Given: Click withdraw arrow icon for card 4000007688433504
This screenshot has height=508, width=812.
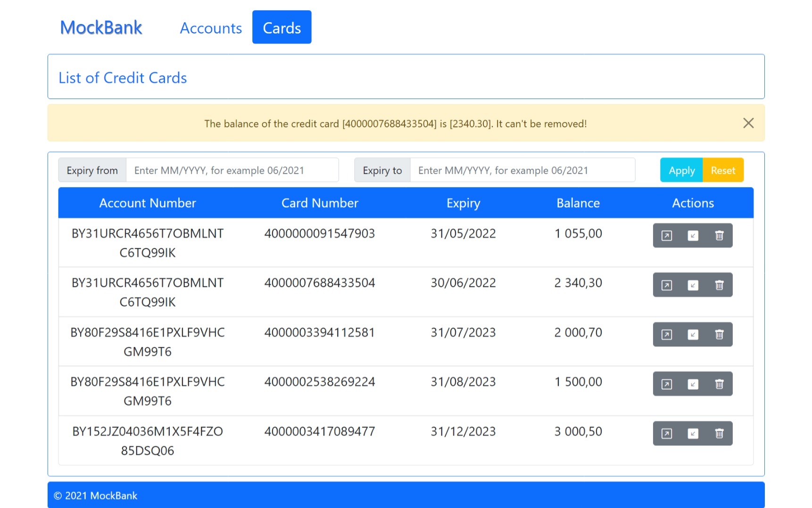Looking at the screenshot, I should pyautogui.click(x=666, y=285).
